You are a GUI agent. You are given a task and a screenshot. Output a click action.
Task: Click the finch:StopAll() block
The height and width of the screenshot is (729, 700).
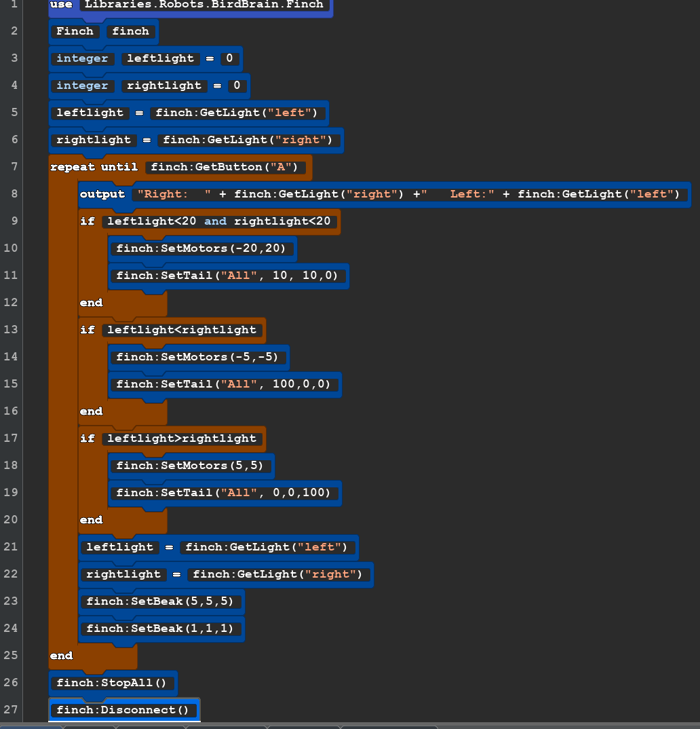[111, 683]
